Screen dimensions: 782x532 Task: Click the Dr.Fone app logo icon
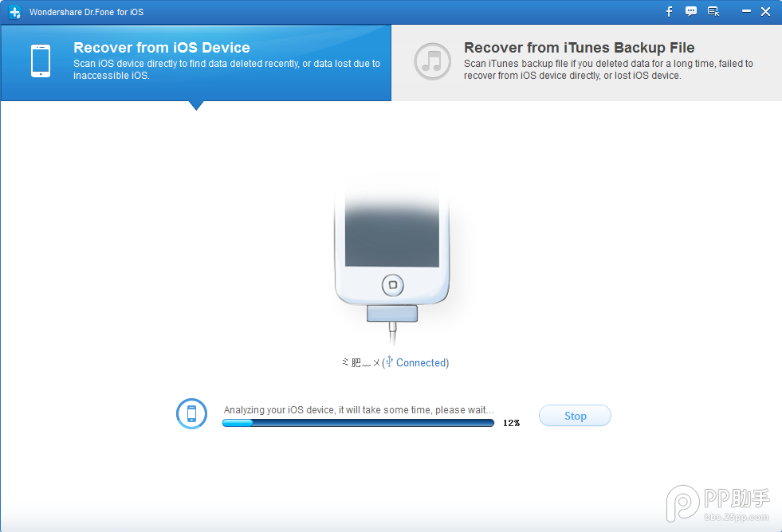(x=15, y=12)
